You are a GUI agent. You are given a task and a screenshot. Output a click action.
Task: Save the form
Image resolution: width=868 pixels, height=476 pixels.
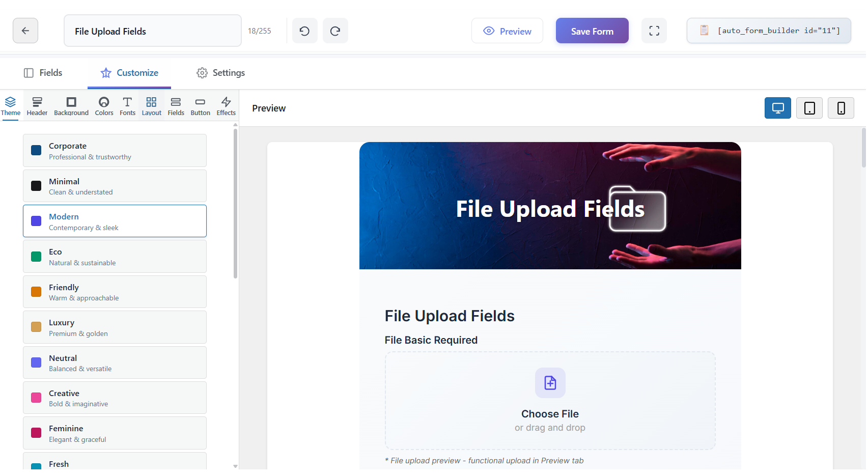pos(592,31)
